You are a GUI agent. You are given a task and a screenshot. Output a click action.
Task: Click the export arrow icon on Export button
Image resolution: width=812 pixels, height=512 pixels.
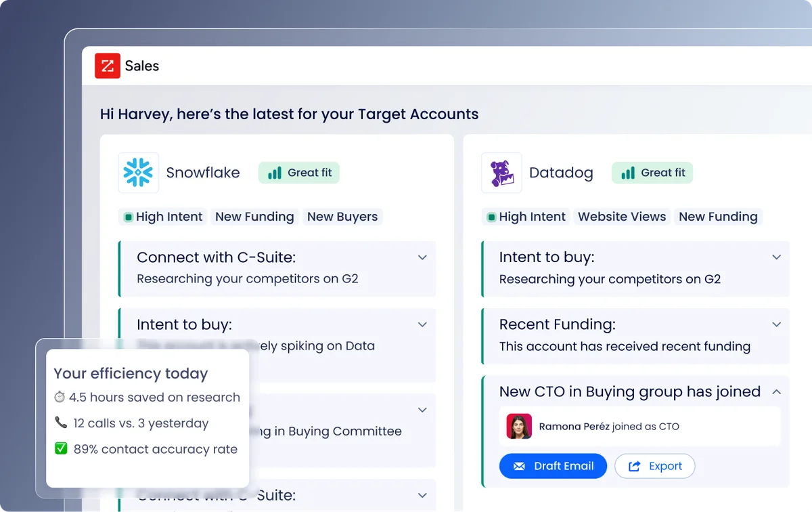point(636,466)
